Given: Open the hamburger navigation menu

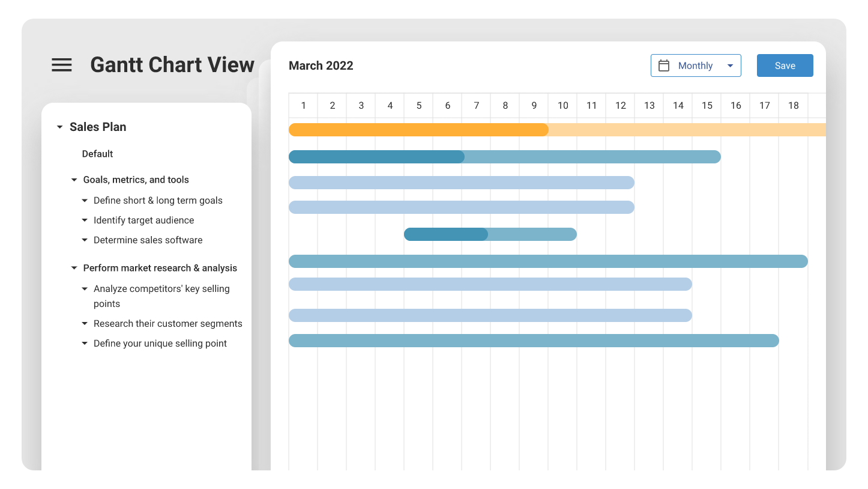Looking at the screenshot, I should 61,65.
